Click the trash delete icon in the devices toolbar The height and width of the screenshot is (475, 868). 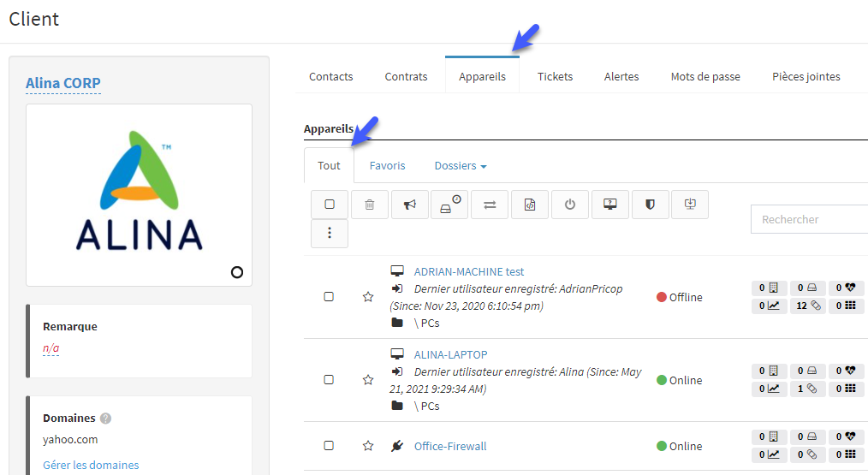[369, 205]
